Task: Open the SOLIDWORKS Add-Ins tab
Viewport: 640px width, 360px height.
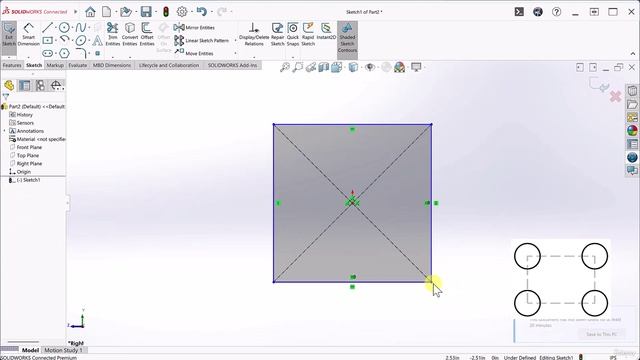Action: pyautogui.click(x=232, y=65)
